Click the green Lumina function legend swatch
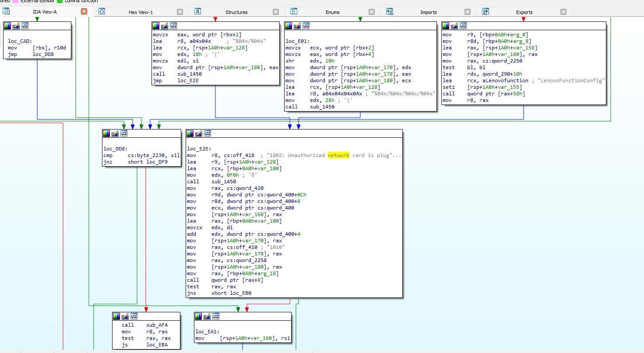The height and width of the screenshot is (353, 644). click(x=60, y=1)
